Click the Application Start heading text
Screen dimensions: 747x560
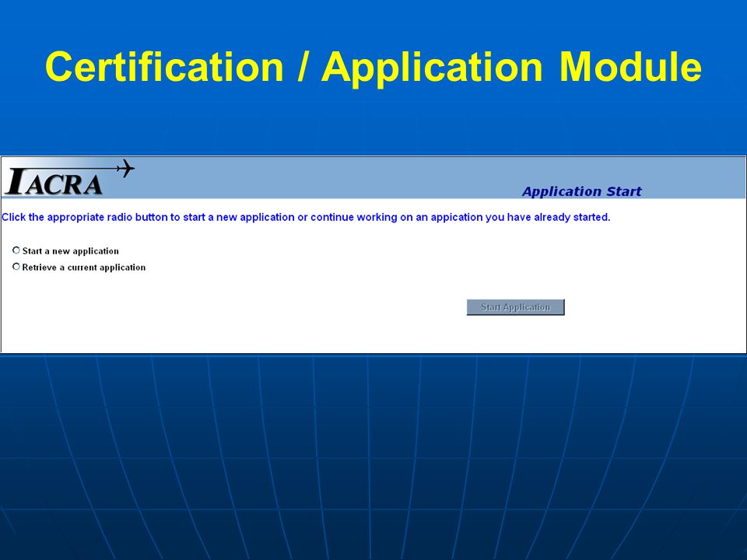coord(582,191)
